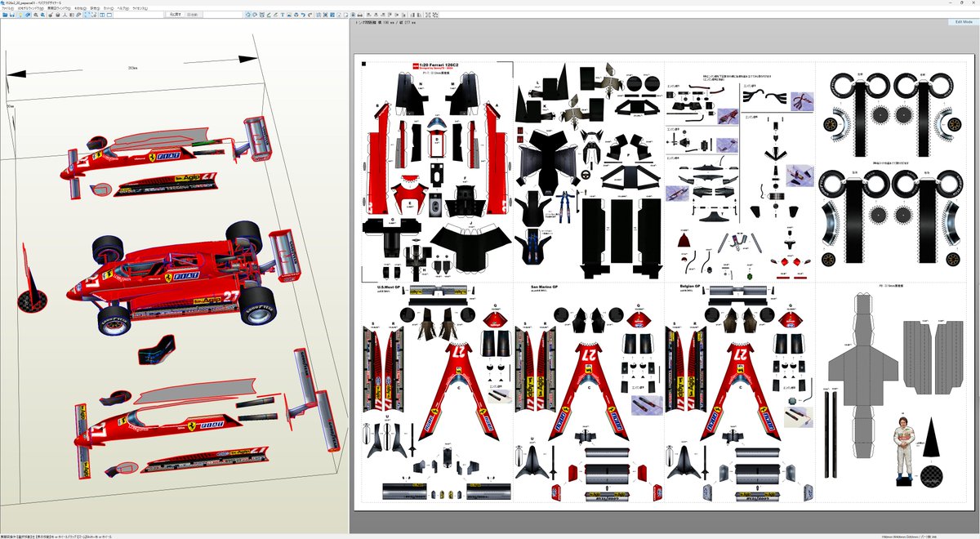Screen dimensions: 980x539
Task: Select the edge color tool
Action: pyautogui.click(x=275, y=15)
